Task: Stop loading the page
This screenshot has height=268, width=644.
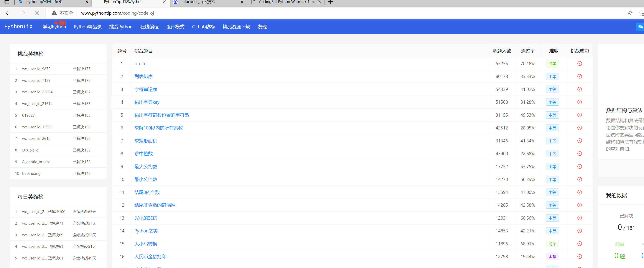Action: pos(37,13)
